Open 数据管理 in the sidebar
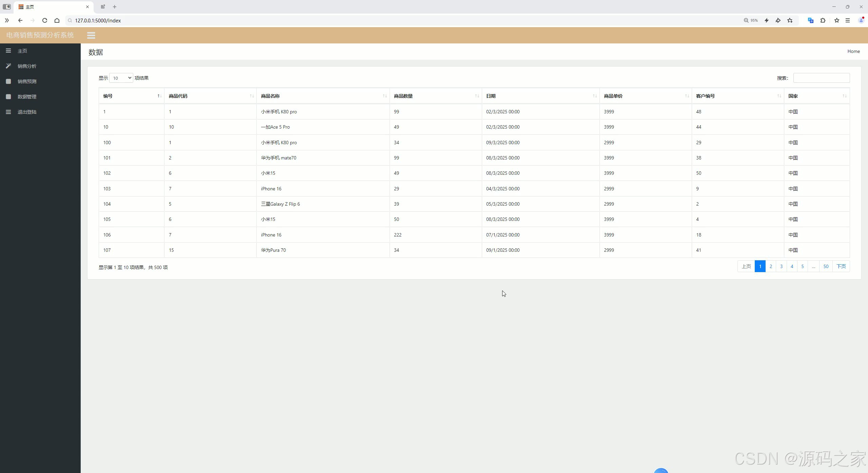This screenshot has width=868, height=473. point(27,97)
